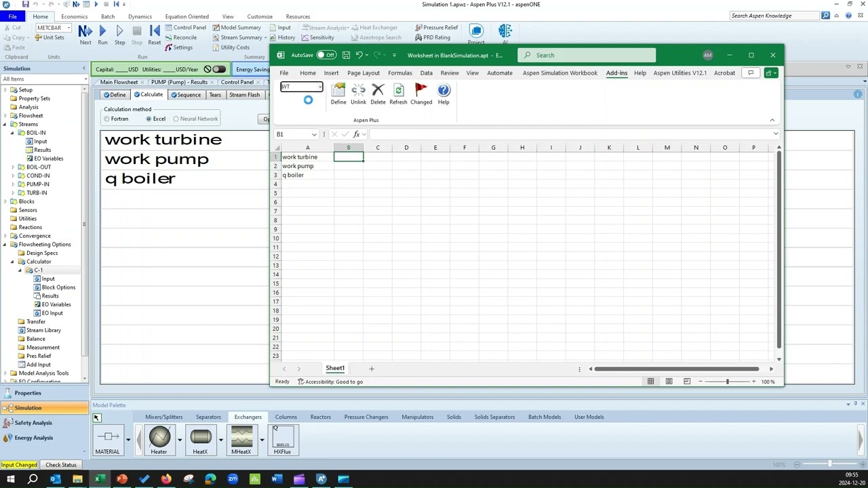Toggle the Energy Savings activation switch
868x488 pixels.
[x=218, y=69]
